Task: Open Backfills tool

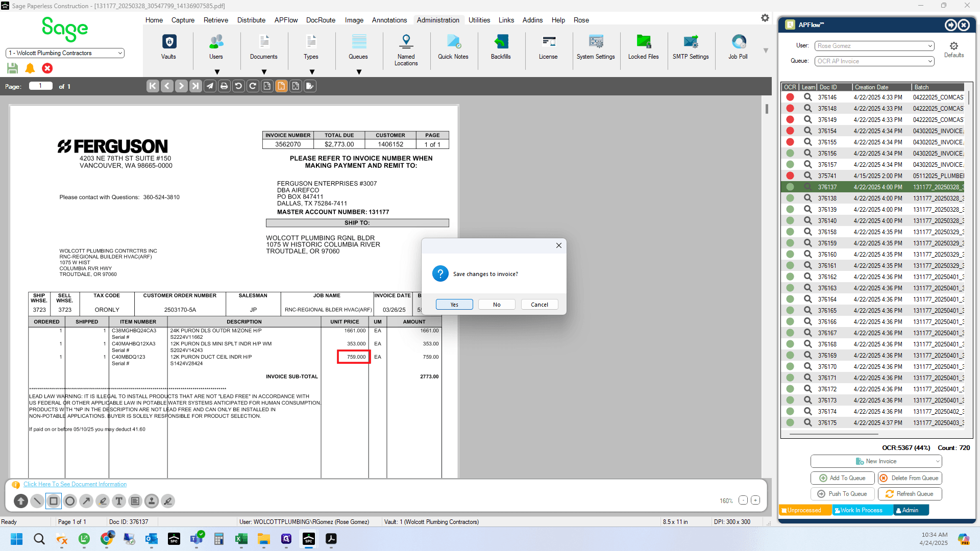Action: click(501, 47)
